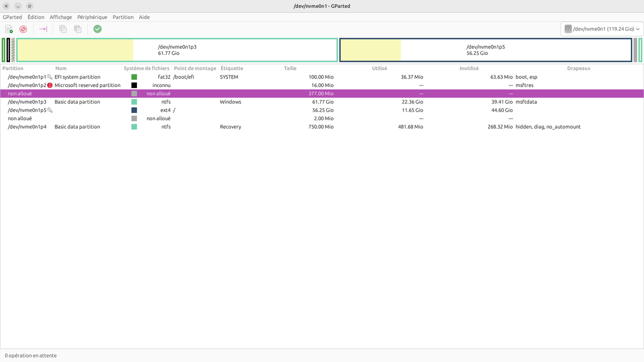Viewport: 644px width, 362px height.
Task: Select the /dev/nvme0n1p3 partition row
Action: point(322,102)
